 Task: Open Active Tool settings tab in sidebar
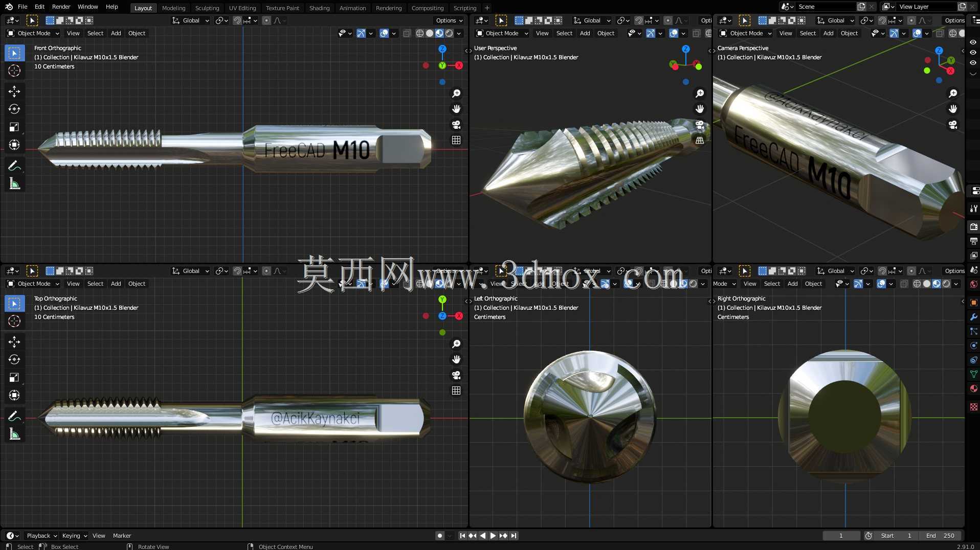pyautogui.click(x=974, y=208)
